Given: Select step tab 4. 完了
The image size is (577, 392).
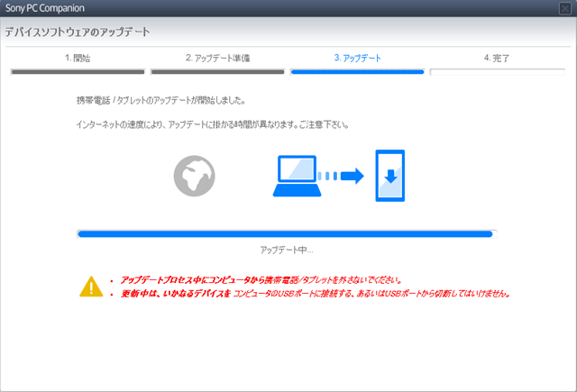Looking at the screenshot, I should pos(497,58).
